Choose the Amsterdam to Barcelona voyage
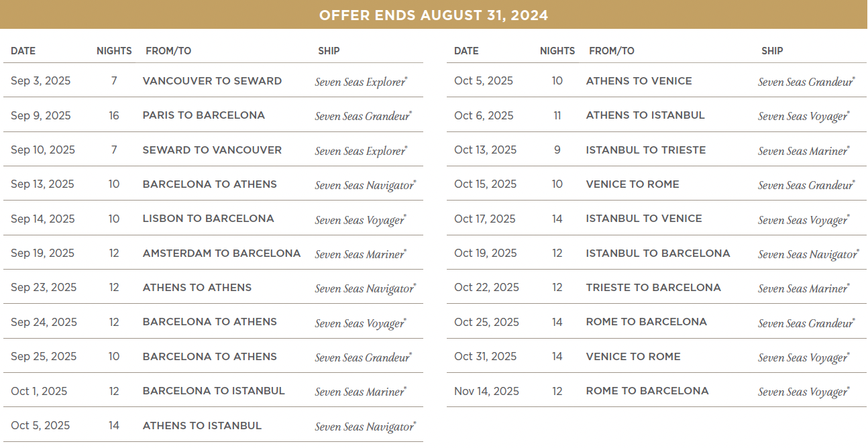 [221, 254]
